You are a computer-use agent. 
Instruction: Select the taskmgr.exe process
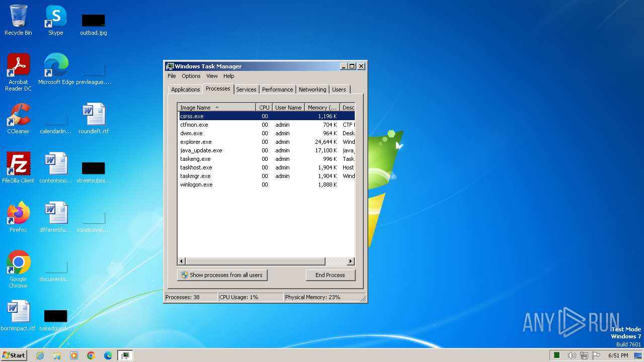click(x=267, y=176)
